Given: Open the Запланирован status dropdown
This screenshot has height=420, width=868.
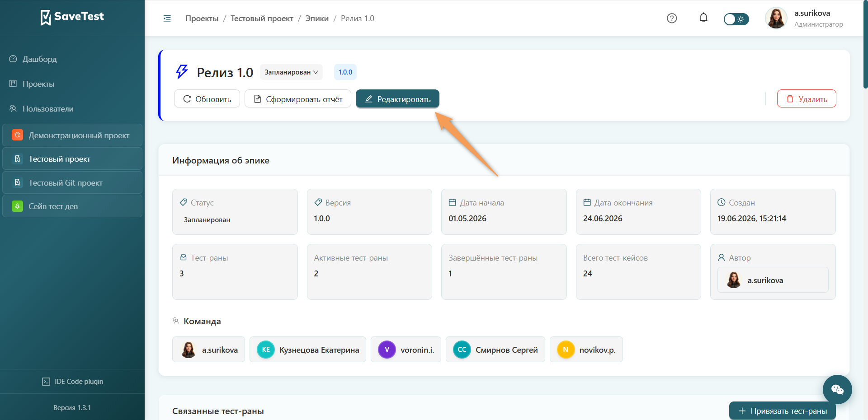Looking at the screenshot, I should [x=291, y=72].
